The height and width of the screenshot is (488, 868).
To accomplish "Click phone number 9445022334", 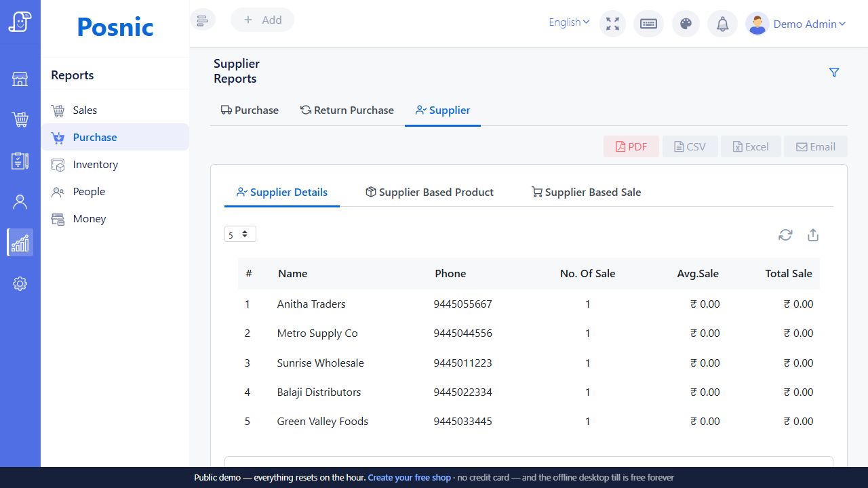I will [463, 392].
